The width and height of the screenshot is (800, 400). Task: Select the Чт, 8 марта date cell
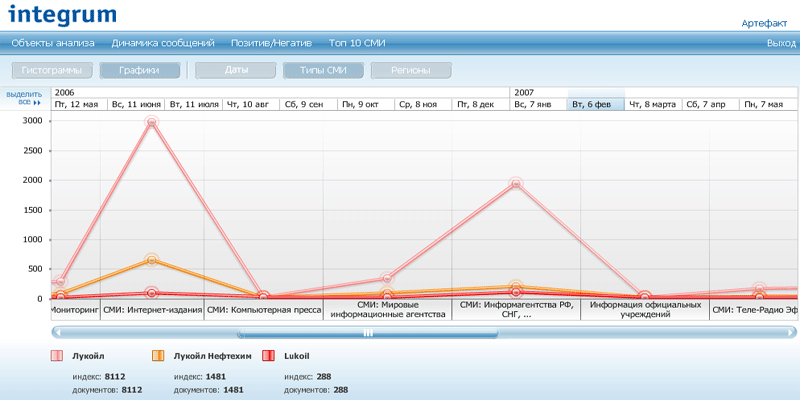(654, 105)
